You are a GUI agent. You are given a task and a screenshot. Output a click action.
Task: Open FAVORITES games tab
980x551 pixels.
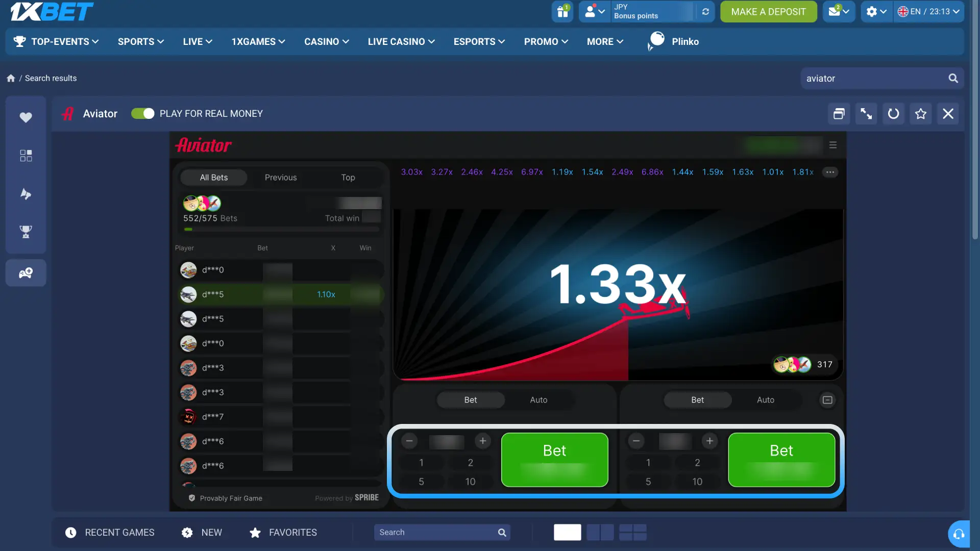click(283, 533)
